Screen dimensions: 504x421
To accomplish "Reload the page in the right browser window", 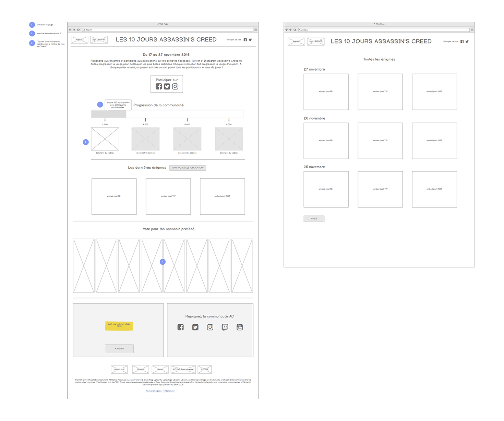I will click(295, 30).
